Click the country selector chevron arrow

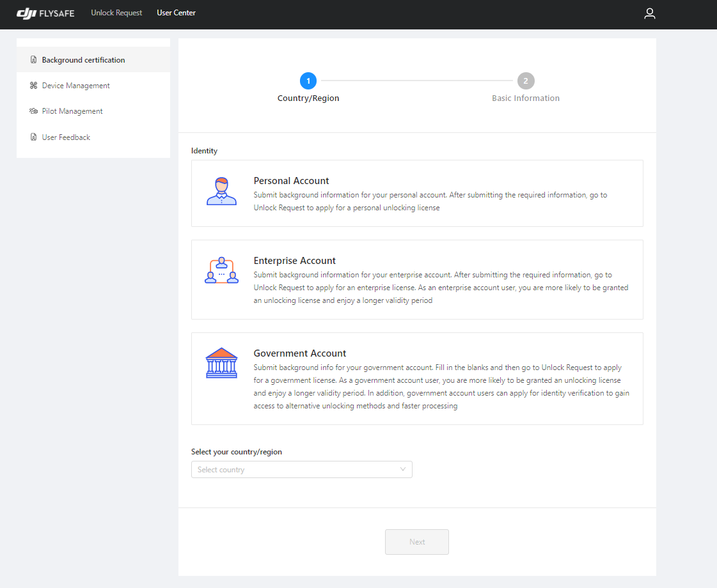coord(403,469)
